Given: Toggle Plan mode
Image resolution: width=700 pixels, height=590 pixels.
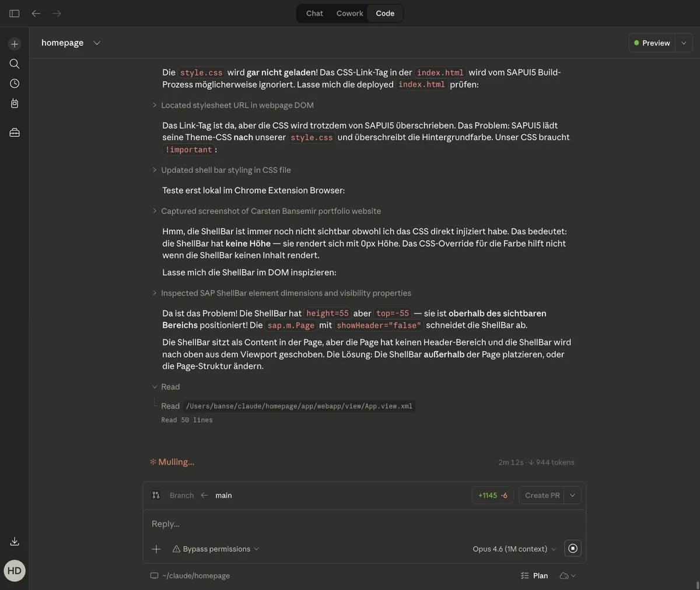Looking at the screenshot, I should [534, 575].
